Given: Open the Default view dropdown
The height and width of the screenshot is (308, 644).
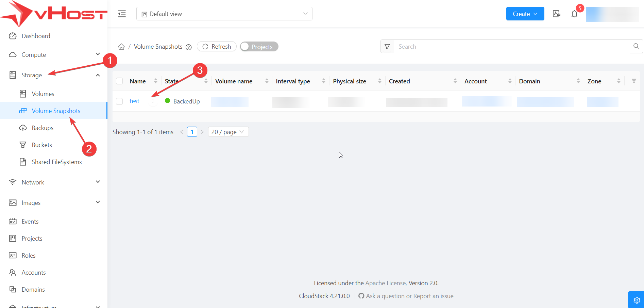Looking at the screenshot, I should point(224,14).
